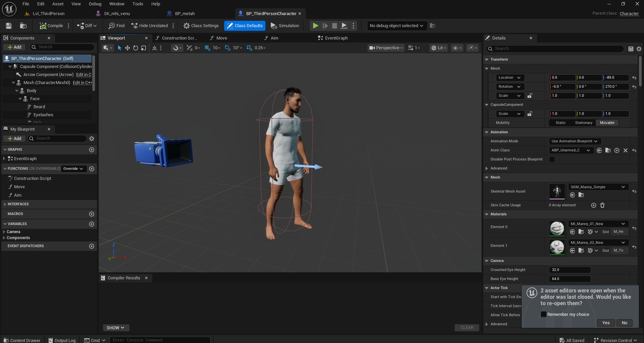Select Movable mobility option
The image size is (644, 343).
click(607, 123)
